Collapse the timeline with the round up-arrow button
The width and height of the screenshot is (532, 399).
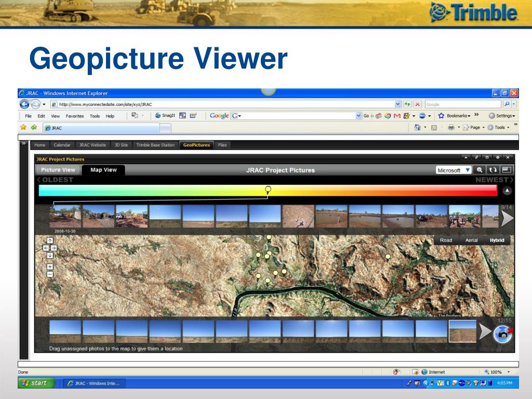(507, 191)
